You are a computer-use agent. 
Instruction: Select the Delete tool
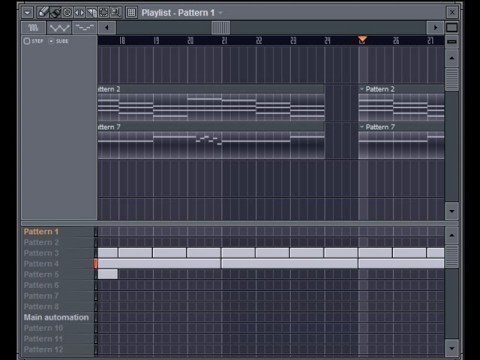pos(67,13)
